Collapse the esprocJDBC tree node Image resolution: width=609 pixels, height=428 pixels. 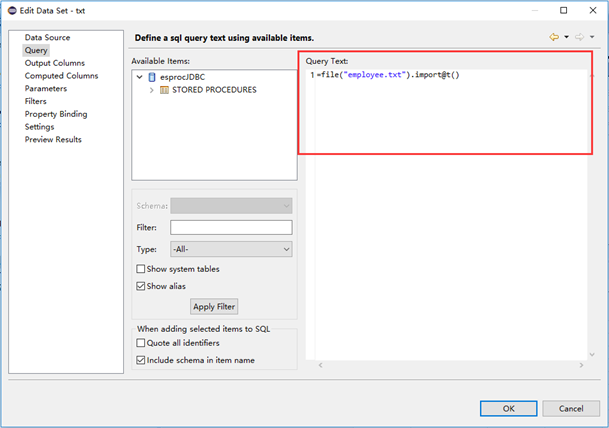coord(139,76)
